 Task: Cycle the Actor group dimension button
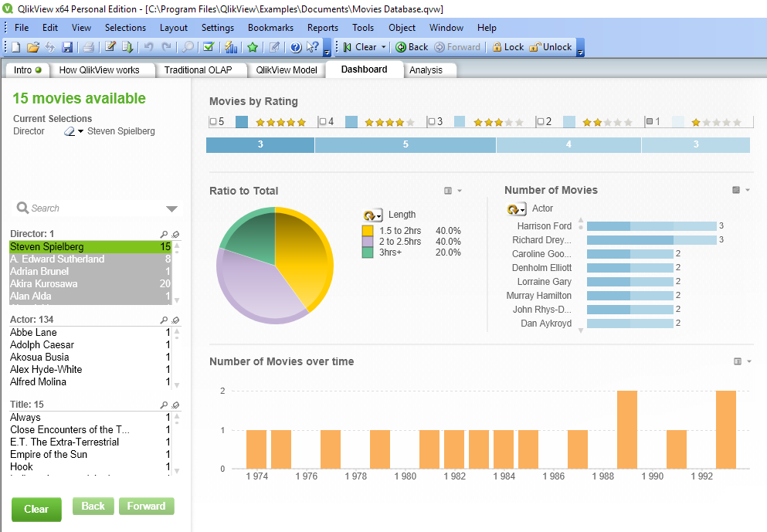517,209
